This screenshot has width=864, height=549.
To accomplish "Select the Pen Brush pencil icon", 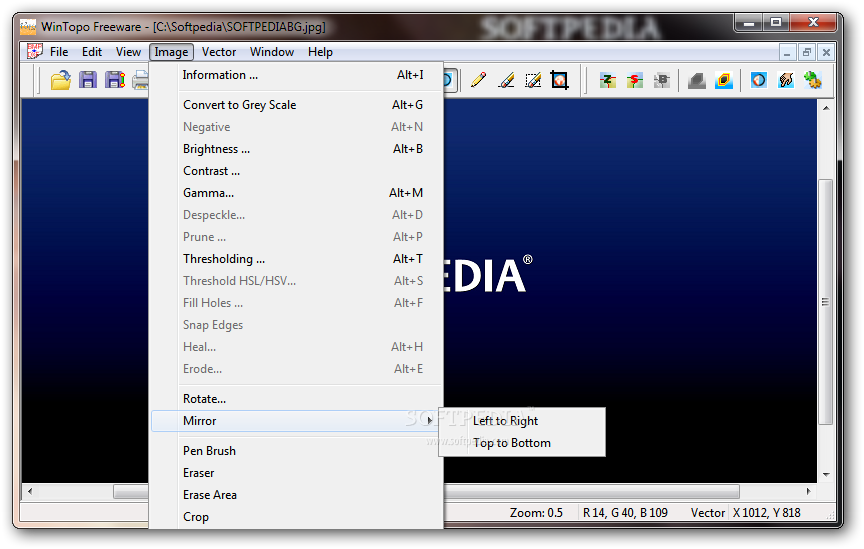I will [478, 80].
